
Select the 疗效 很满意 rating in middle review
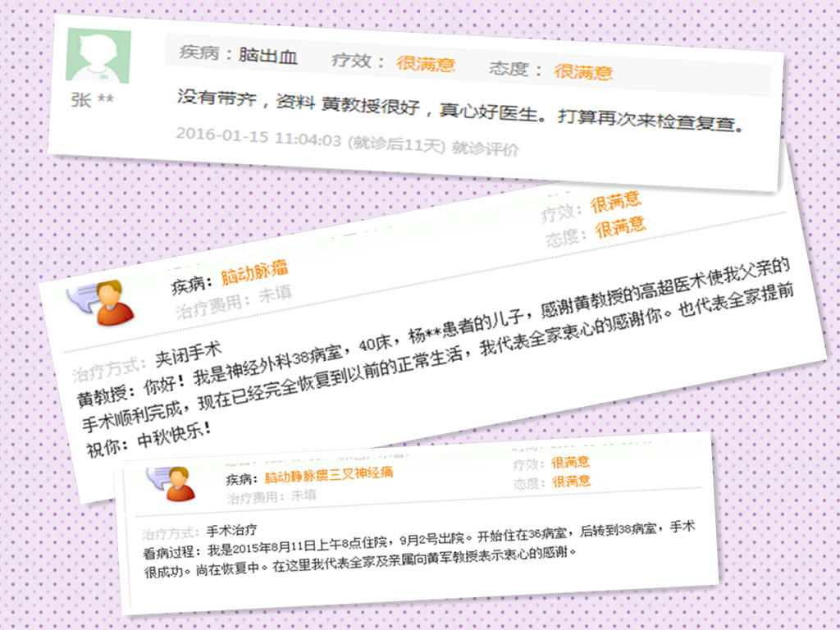tap(615, 202)
